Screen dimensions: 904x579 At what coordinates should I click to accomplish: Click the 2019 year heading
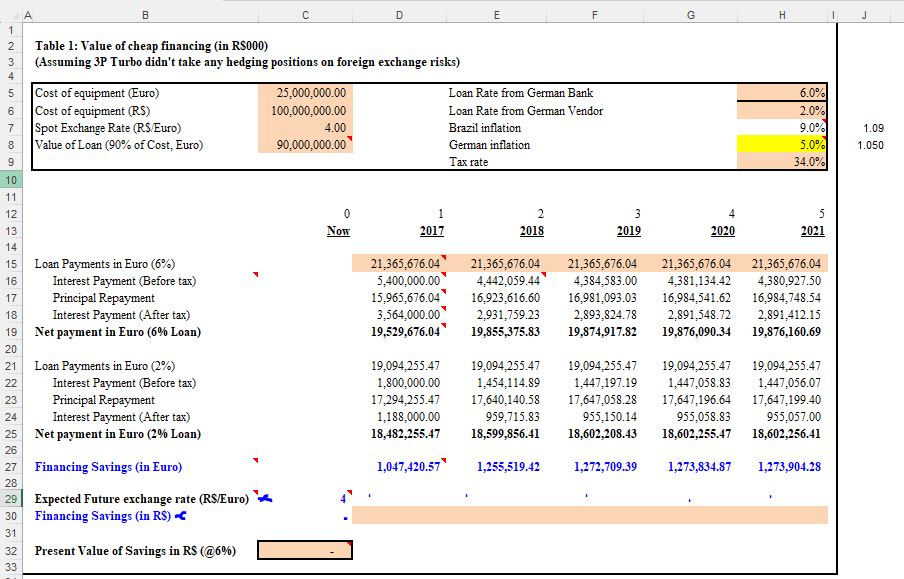pyautogui.click(x=628, y=231)
